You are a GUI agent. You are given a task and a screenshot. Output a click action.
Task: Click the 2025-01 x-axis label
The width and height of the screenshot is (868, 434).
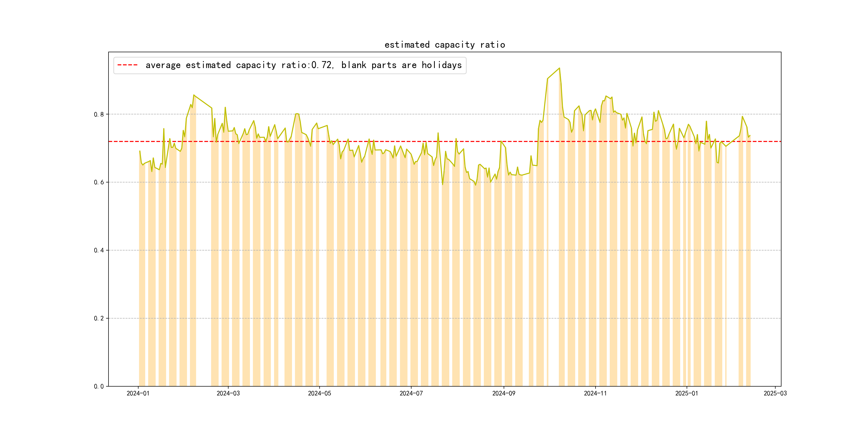[x=686, y=393]
